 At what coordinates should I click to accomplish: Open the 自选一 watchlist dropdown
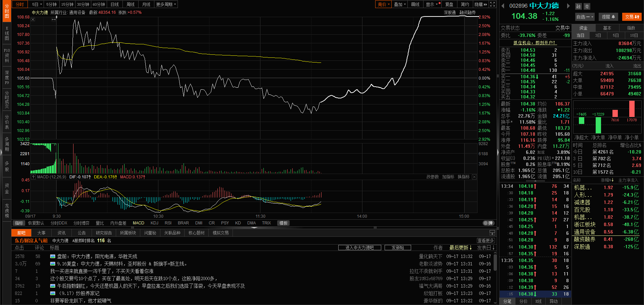585,17
